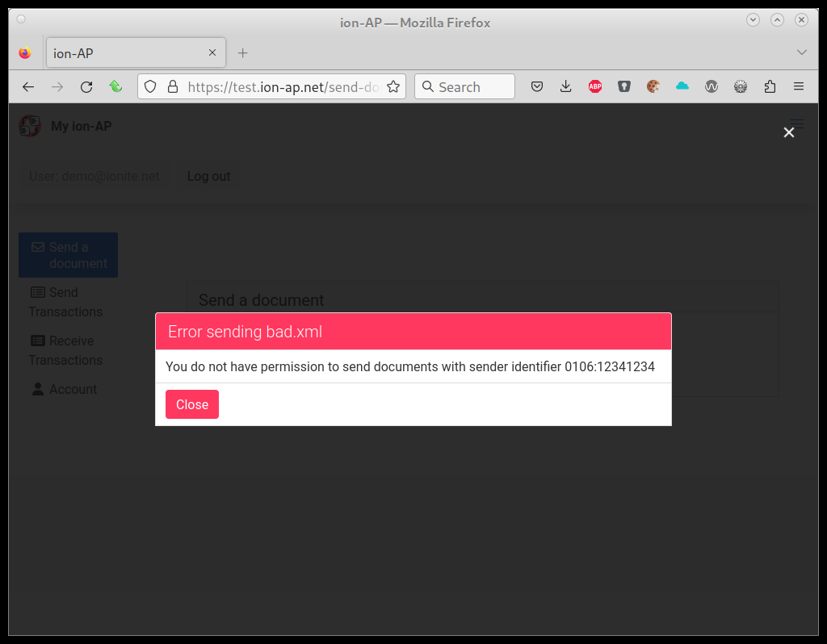Viewport: 827px width, 644px height.
Task: View site security padlock information
Action: pos(173,86)
